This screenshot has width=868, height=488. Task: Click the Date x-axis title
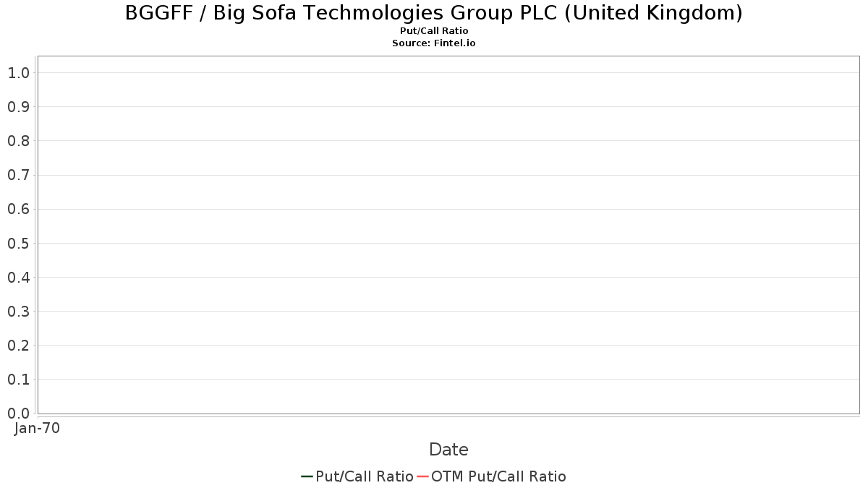[448, 450]
